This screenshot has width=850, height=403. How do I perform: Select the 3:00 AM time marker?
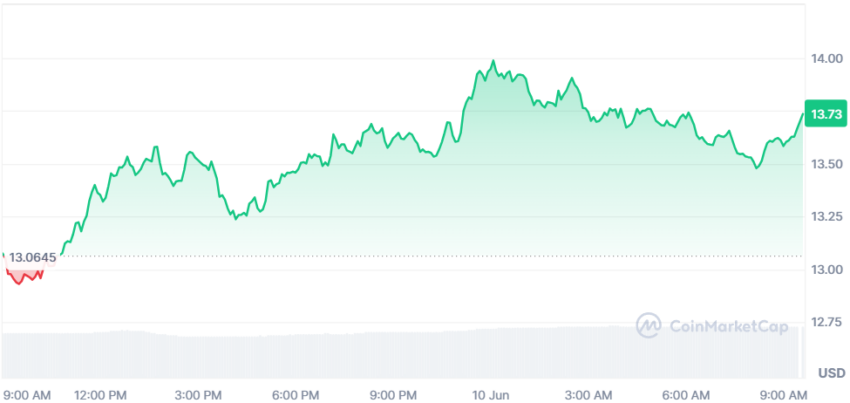tap(589, 393)
